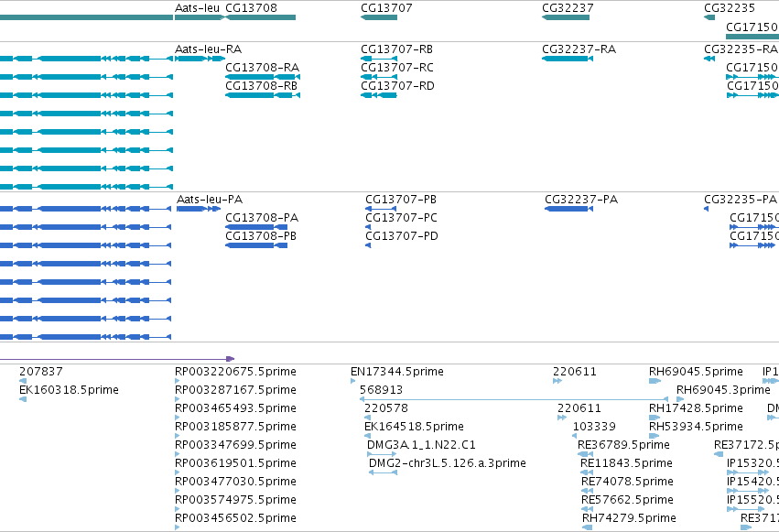The height and width of the screenshot is (532, 779).
Task: Click the EN17344.5prime EST label
Action: coord(397,372)
